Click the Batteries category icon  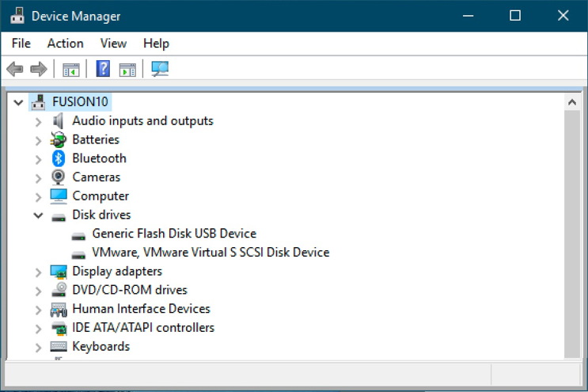58,139
